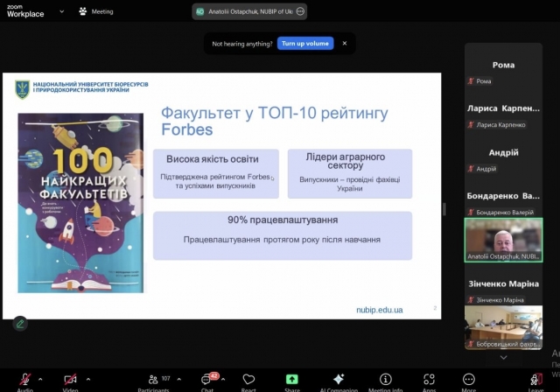Click muted mic icon next to Рома
Viewport: 560px width, 392px height.
click(471, 81)
